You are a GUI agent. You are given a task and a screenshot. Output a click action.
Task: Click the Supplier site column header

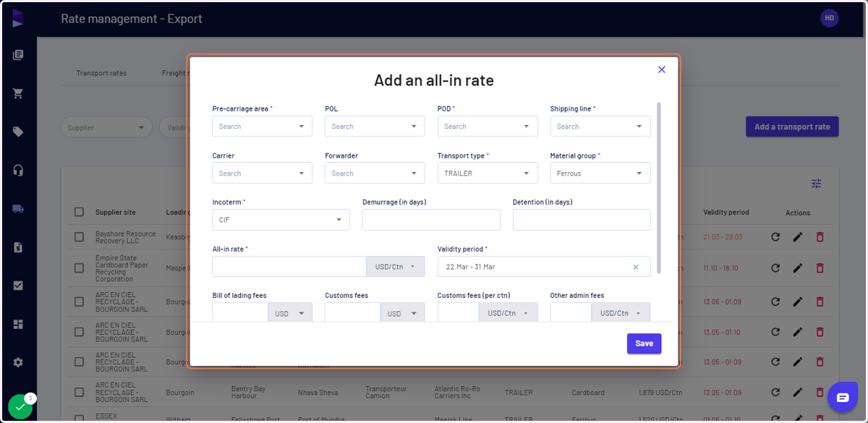[115, 213]
